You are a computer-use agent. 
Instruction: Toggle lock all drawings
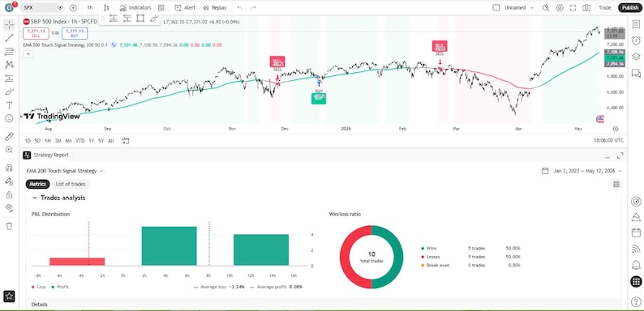[9, 194]
